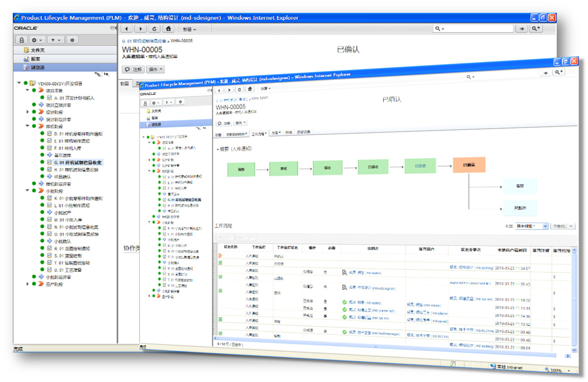Run search with back window's arrow button
The image size is (588, 382).
[x=521, y=29]
